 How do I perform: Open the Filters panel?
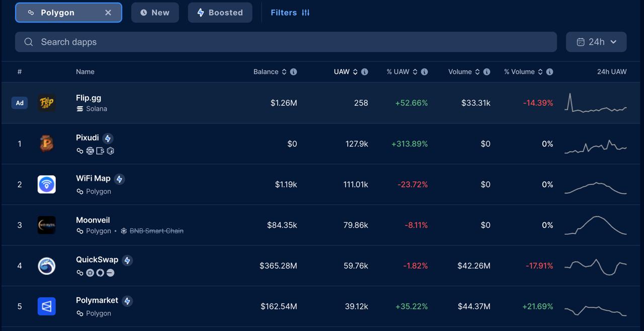[290, 13]
